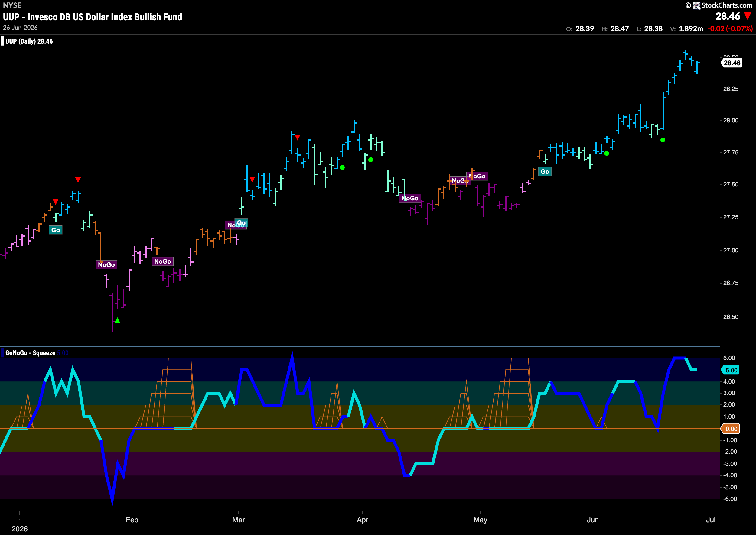Image resolution: width=756 pixels, height=535 pixels.
Task: Click the chart title UUP Invesco DB fund
Action: [x=93, y=17]
